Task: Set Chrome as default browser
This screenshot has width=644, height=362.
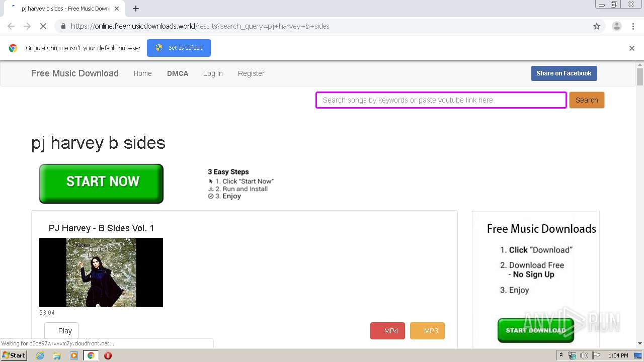Action: coord(179,48)
